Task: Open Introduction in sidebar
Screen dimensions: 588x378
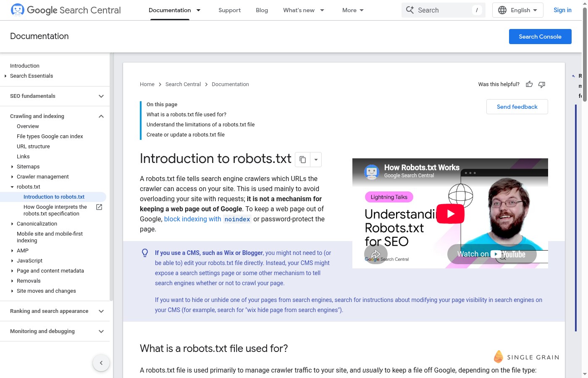Action: 25,66
